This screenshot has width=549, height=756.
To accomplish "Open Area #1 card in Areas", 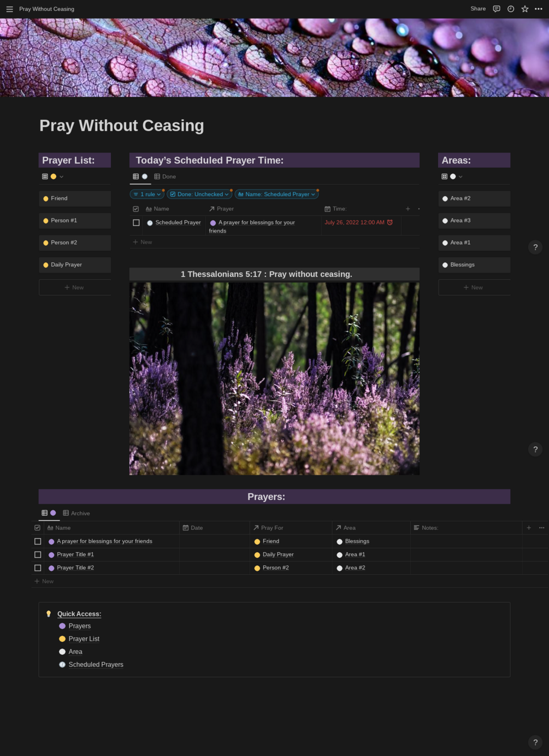I will (474, 243).
